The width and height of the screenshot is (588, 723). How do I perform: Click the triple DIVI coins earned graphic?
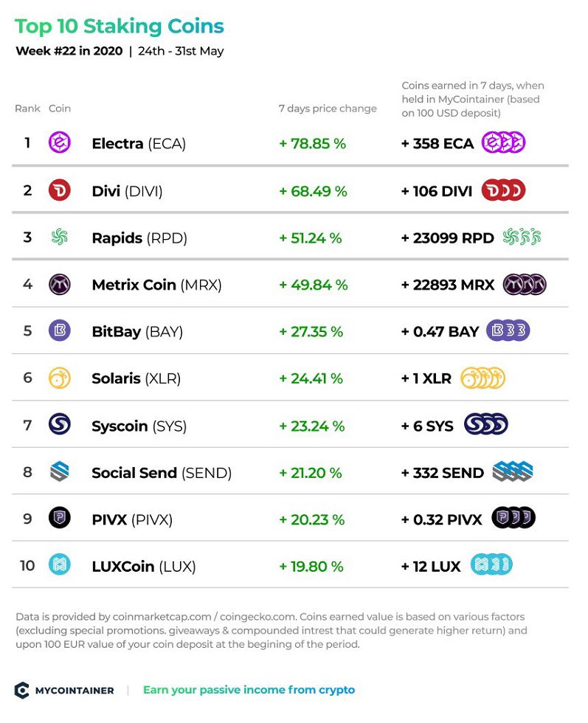(x=503, y=190)
